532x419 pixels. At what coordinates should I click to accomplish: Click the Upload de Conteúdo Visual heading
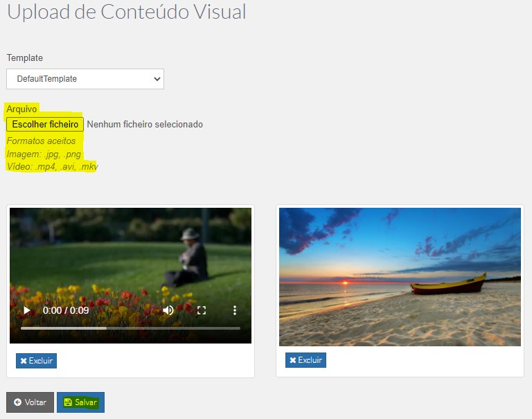tap(127, 12)
